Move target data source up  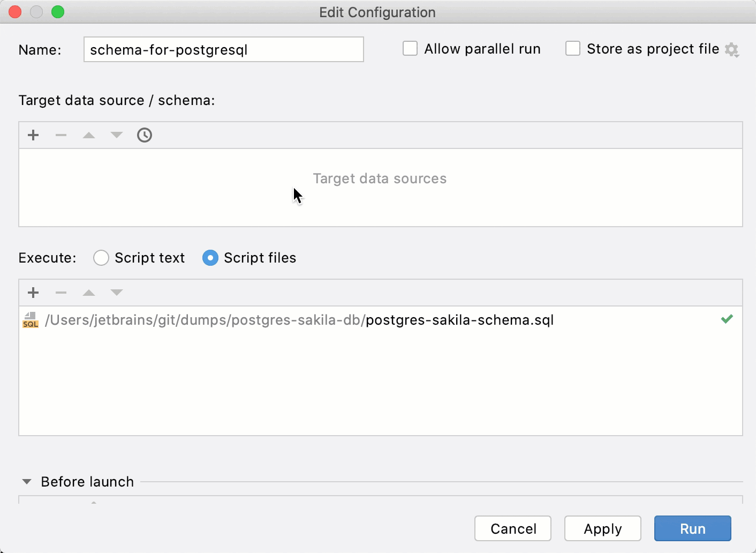88,135
